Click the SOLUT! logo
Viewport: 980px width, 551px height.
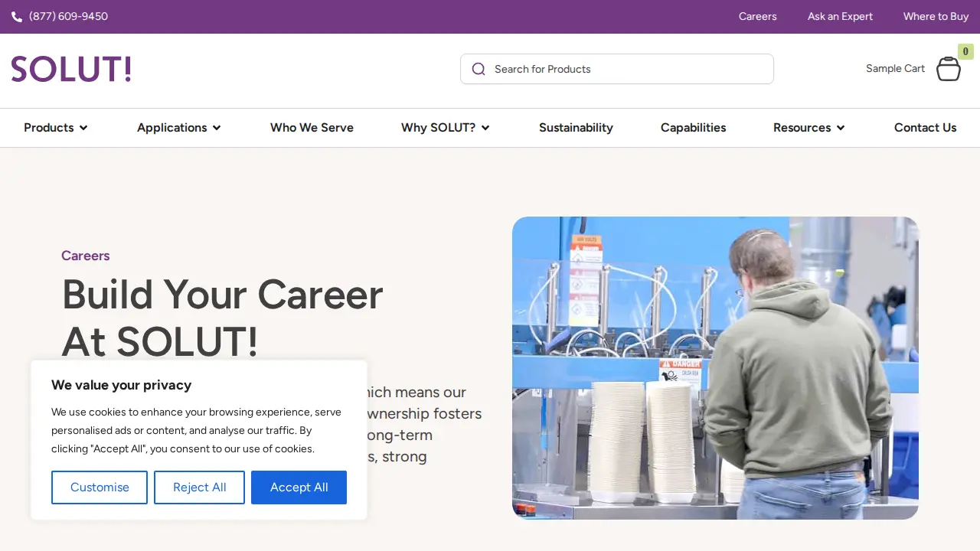point(71,70)
